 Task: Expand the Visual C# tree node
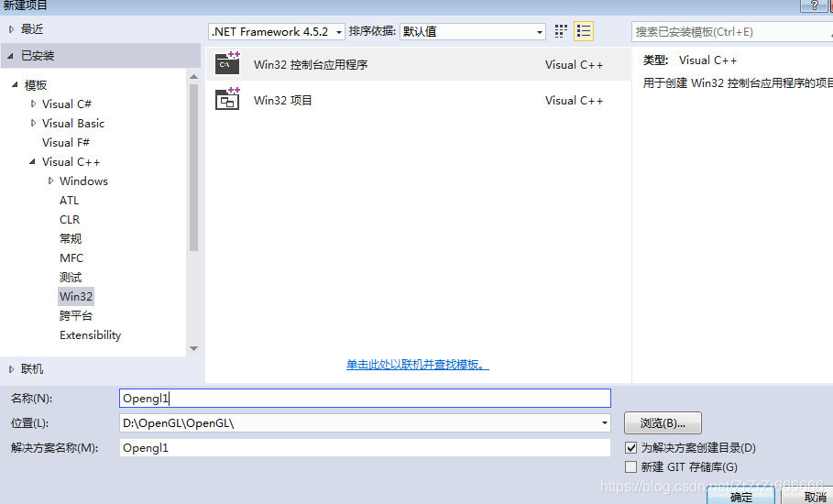point(34,104)
